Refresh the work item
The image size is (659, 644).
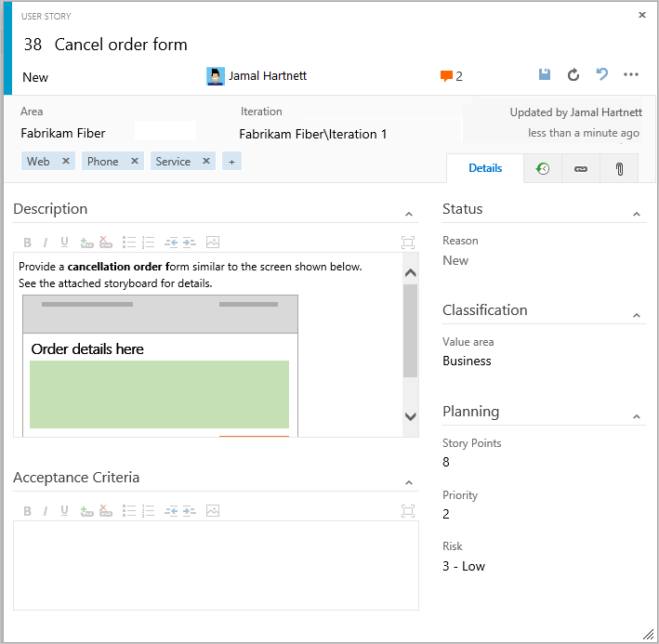(573, 75)
